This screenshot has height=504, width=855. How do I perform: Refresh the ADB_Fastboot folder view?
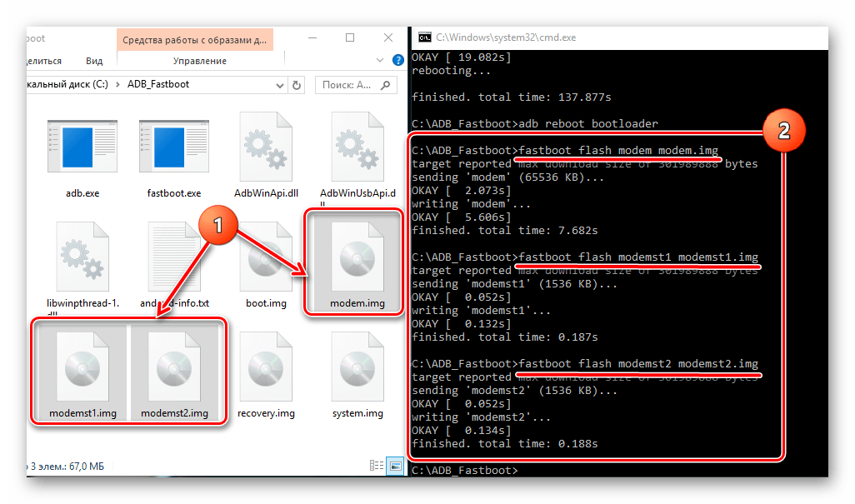tap(297, 85)
